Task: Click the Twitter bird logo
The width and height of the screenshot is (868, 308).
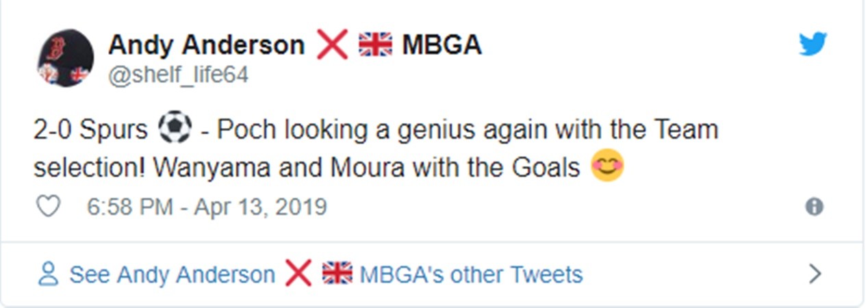Action: click(x=813, y=45)
